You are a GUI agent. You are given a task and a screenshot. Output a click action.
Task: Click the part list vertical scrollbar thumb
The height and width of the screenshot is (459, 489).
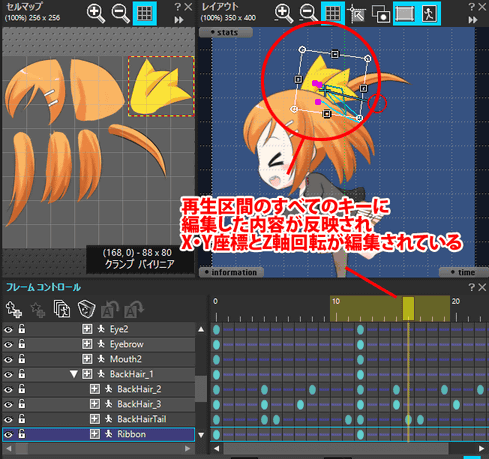tap(201, 389)
